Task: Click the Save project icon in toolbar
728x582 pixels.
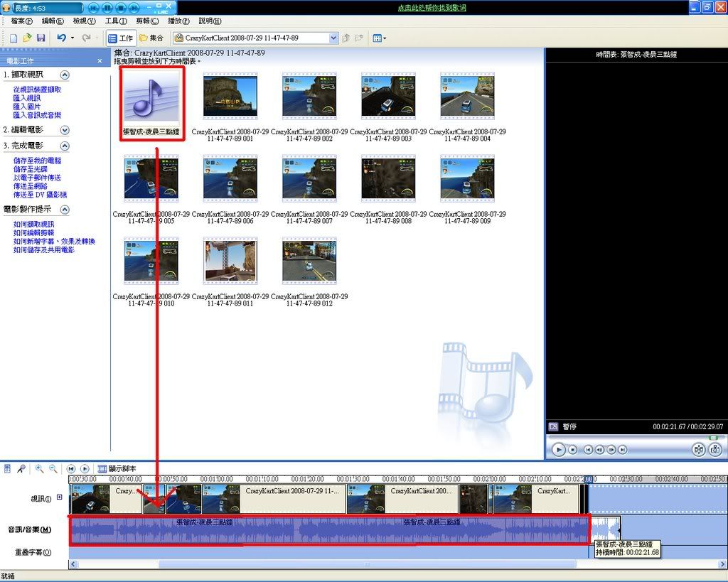Action: tap(41, 38)
